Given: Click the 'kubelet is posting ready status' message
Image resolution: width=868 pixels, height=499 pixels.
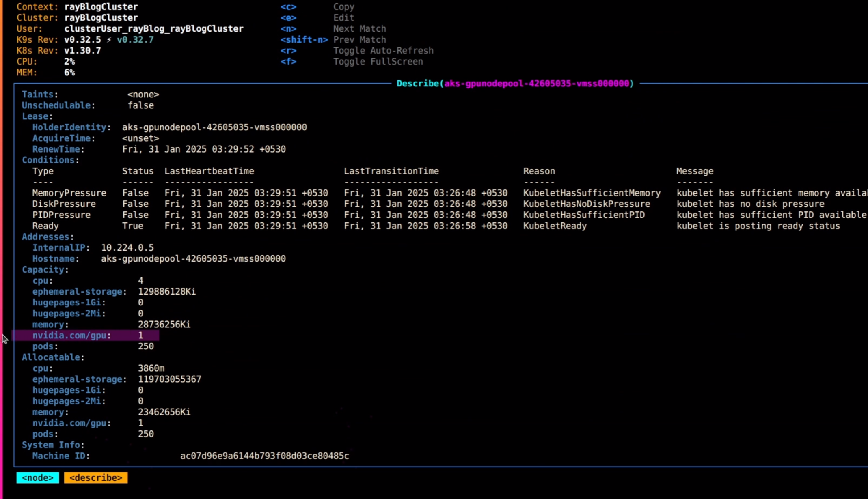Looking at the screenshot, I should (758, 226).
